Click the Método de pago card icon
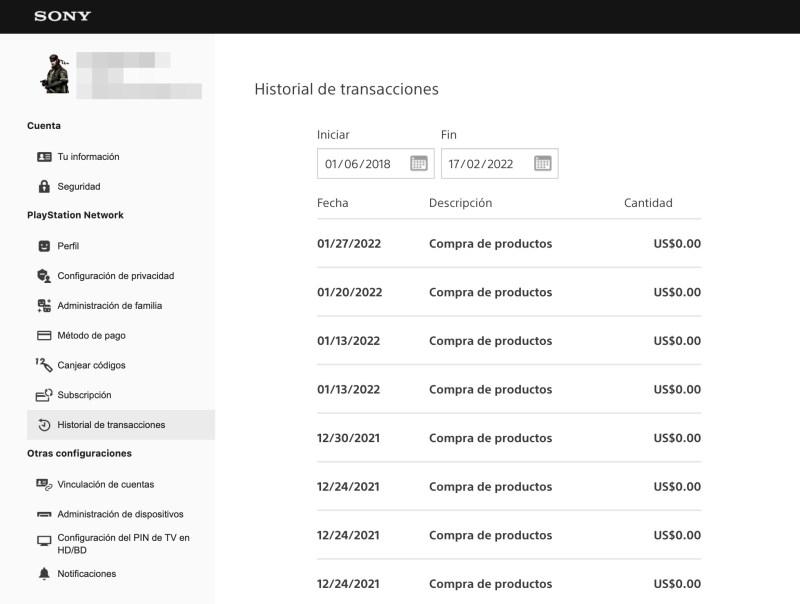The height and width of the screenshot is (604, 800). pyautogui.click(x=44, y=336)
